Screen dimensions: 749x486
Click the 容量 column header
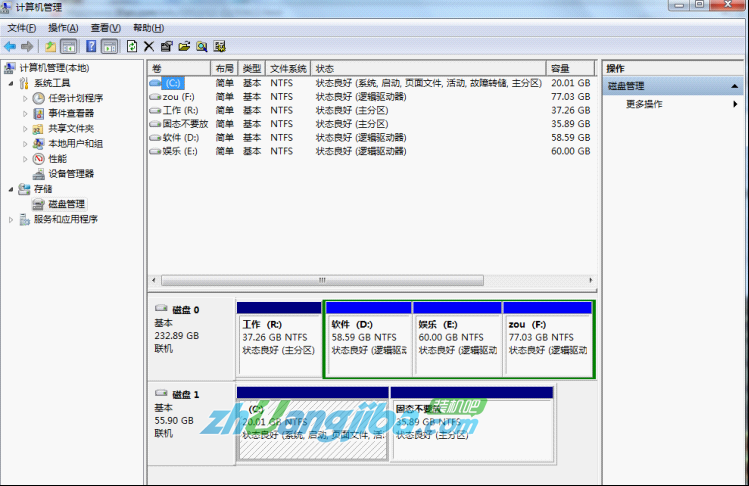(570, 68)
